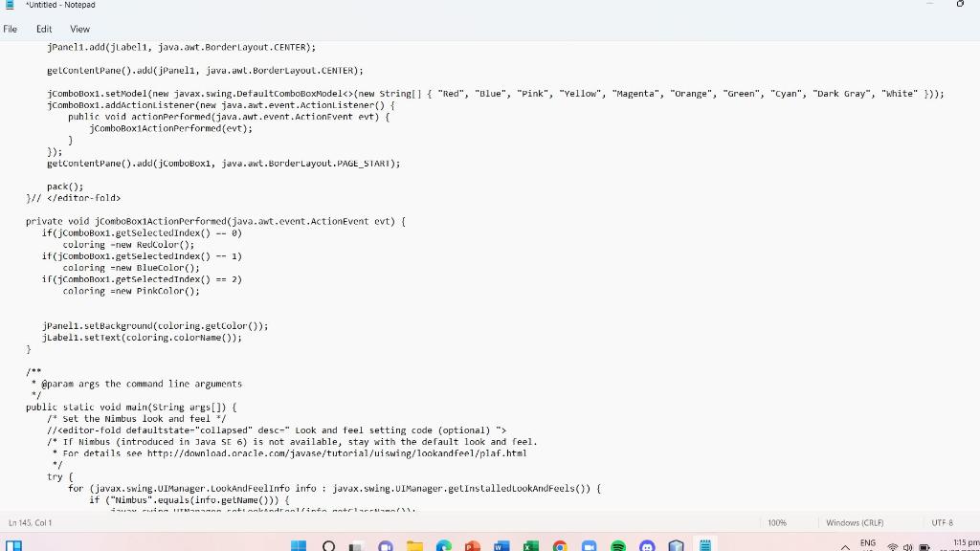This screenshot has height=551, width=980.
Task: Open Microsoft Edge from the taskbar
Action: click(x=443, y=544)
